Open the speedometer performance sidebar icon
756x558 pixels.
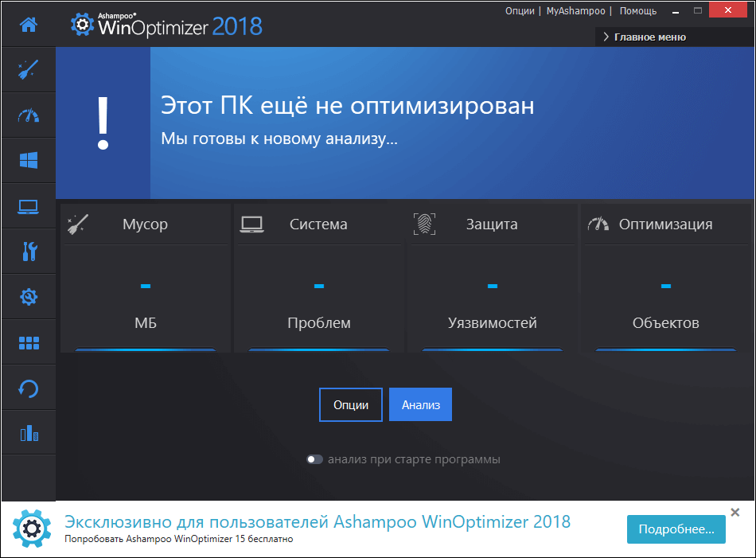(29, 115)
